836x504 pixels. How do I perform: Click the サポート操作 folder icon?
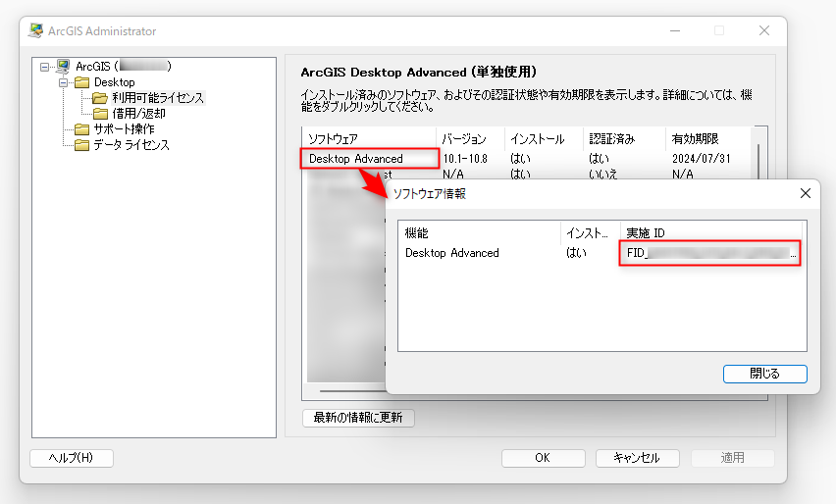tap(81, 129)
